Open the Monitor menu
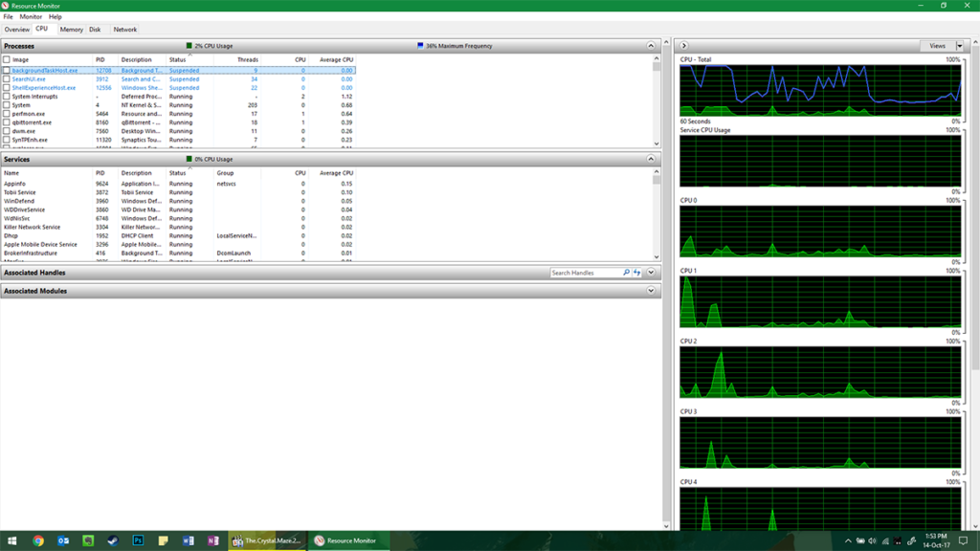 pyautogui.click(x=31, y=17)
